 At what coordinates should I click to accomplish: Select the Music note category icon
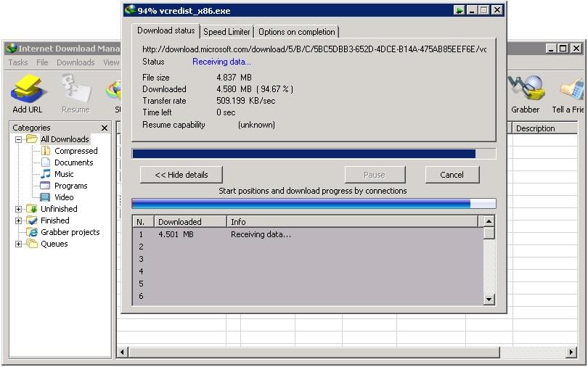tap(46, 174)
